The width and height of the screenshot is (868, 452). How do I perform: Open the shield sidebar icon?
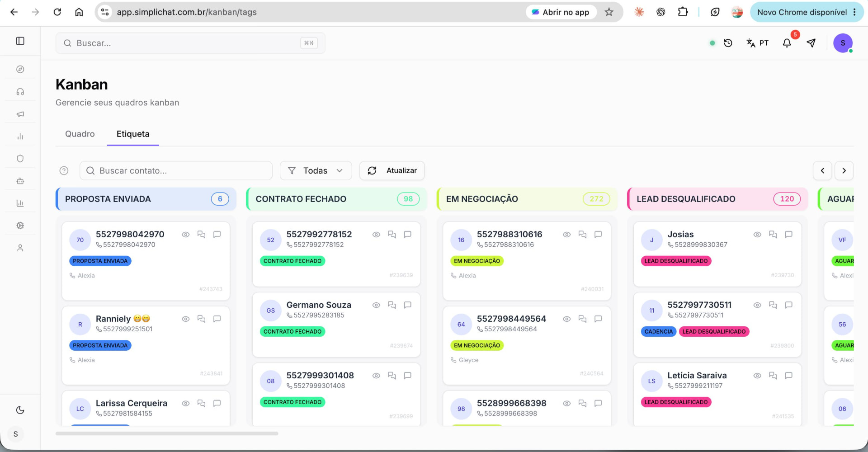pyautogui.click(x=20, y=159)
